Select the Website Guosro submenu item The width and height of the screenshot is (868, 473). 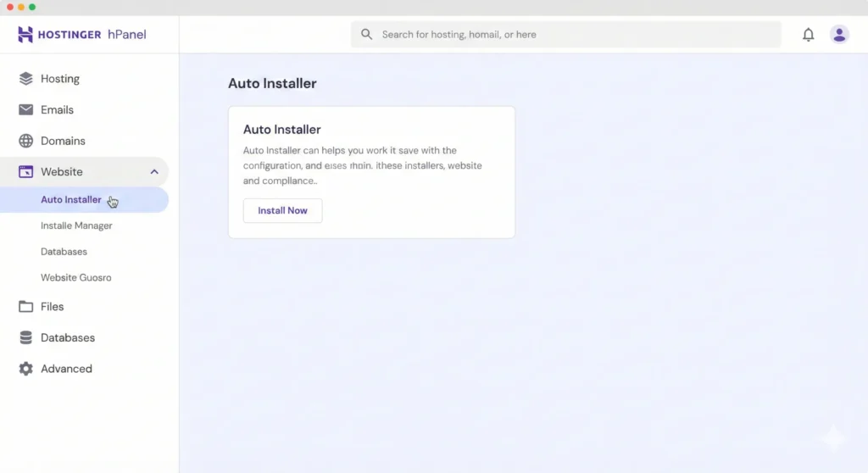[75, 278]
